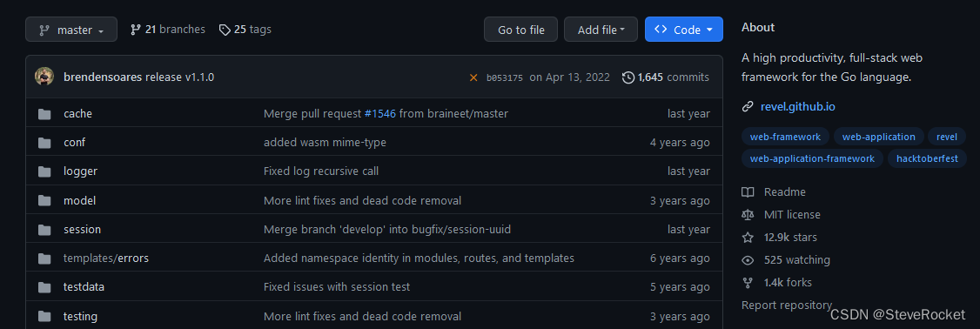Open the logger folder

[x=81, y=171]
